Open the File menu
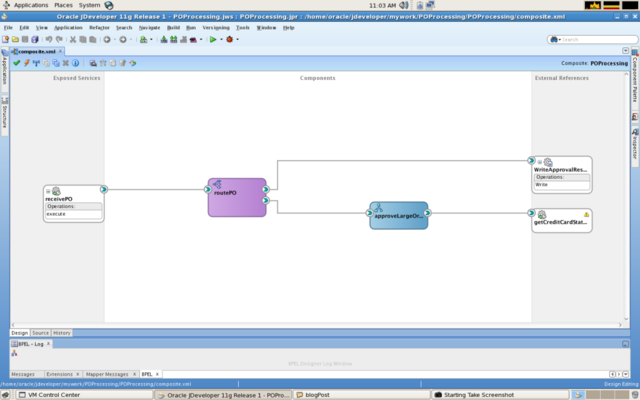The image size is (640, 400). click(x=8, y=28)
